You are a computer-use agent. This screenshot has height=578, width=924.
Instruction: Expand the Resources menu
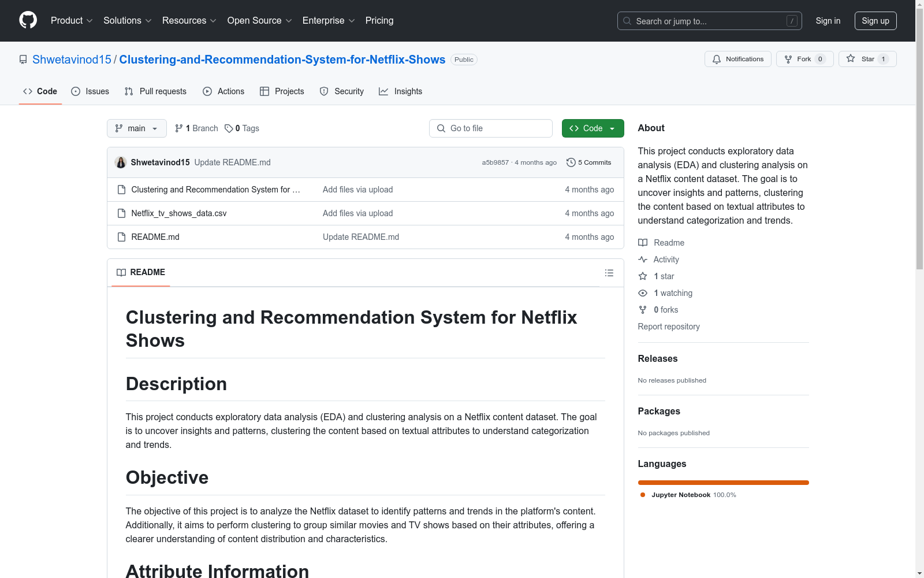pyautogui.click(x=189, y=20)
